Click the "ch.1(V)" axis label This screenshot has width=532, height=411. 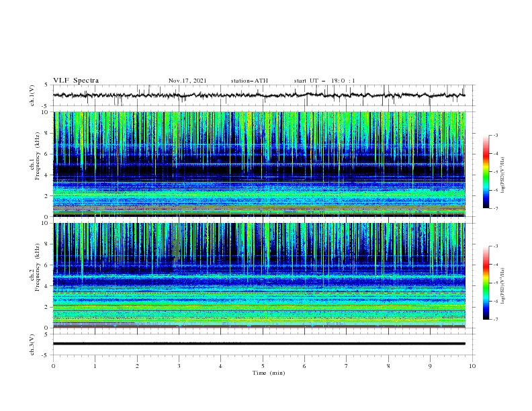32,95
